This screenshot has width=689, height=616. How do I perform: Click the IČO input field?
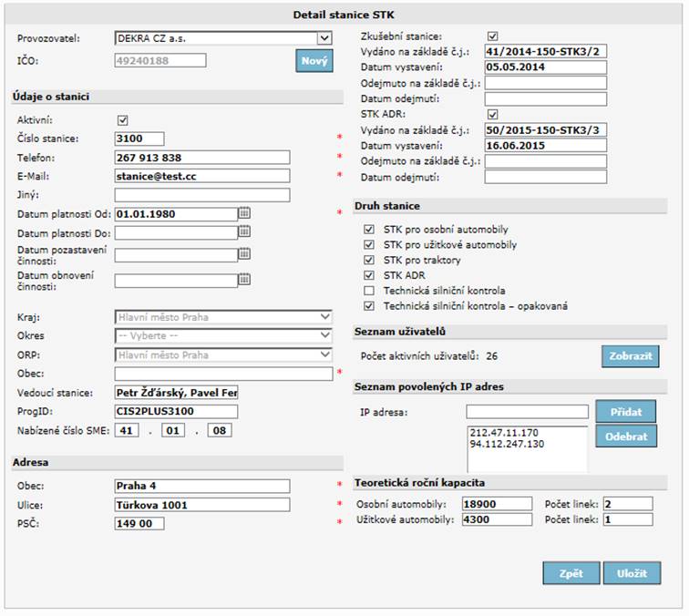(160, 61)
